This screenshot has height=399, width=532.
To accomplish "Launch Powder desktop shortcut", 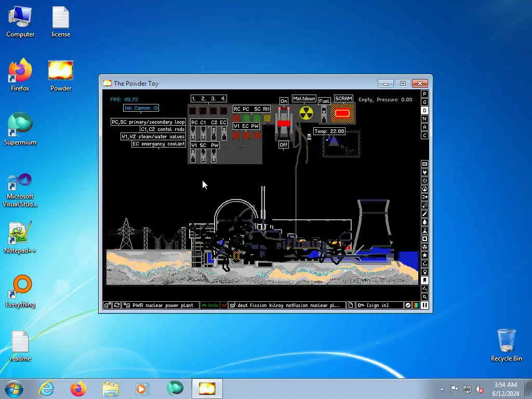I will 61,76.
